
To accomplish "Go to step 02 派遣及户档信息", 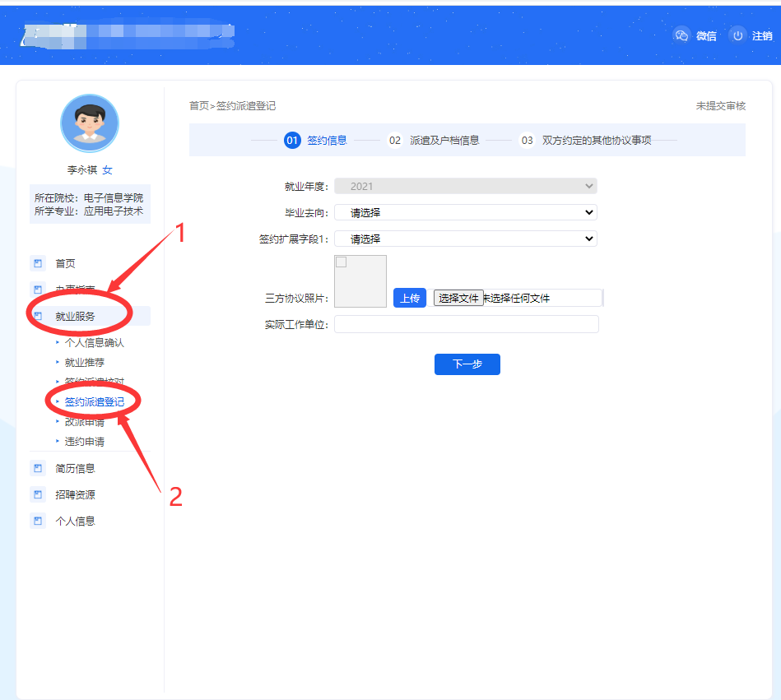I will point(434,140).
